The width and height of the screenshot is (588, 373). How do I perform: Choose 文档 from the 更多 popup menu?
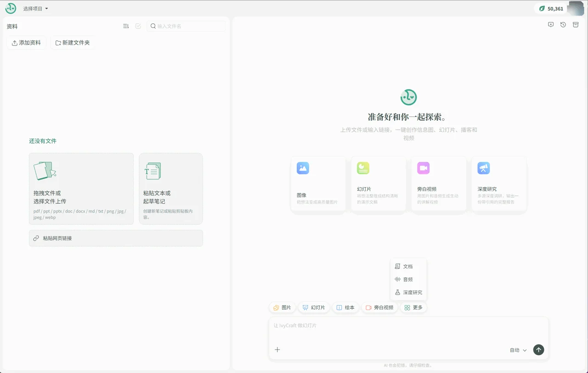tap(408, 266)
